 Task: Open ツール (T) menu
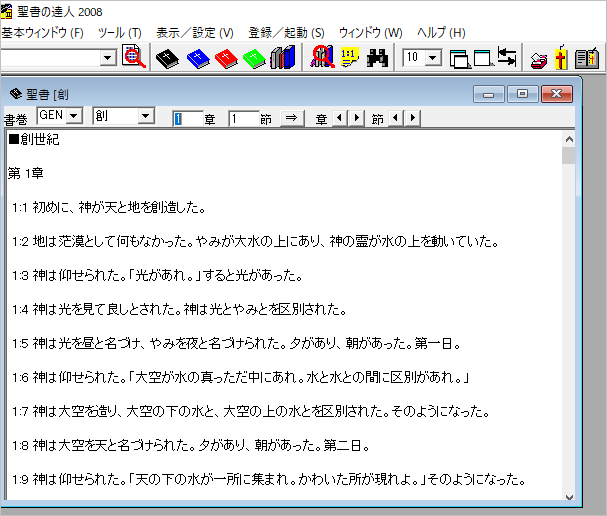click(120, 33)
